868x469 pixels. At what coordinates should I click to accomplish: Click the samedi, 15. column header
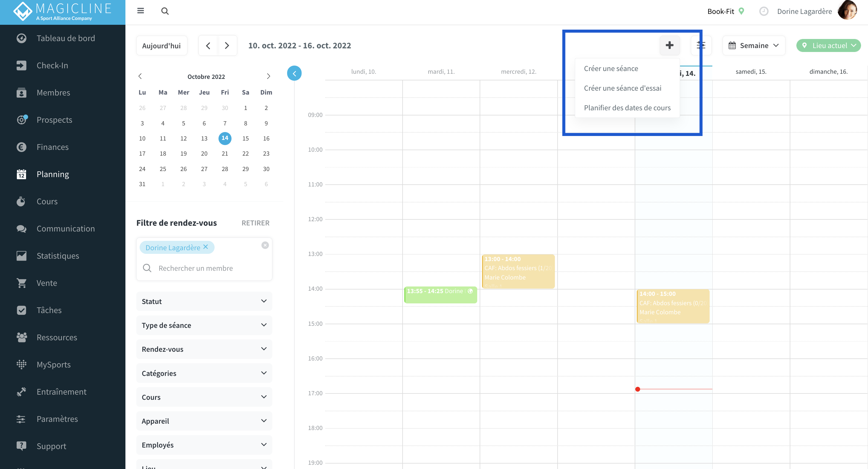coord(751,71)
